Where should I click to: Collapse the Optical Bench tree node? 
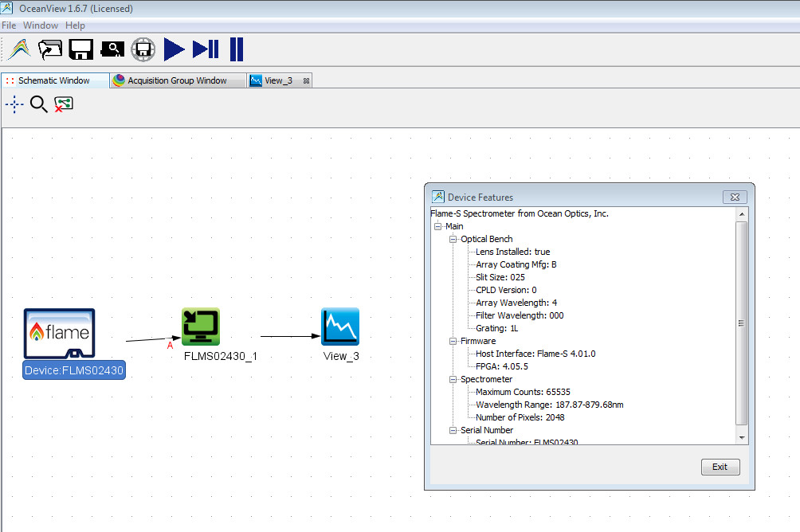pos(452,239)
